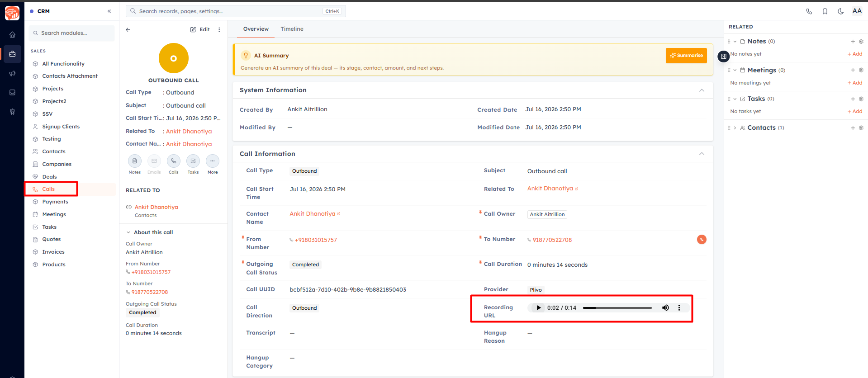
Task: Open settings gear for Notes section
Action: click(x=861, y=41)
